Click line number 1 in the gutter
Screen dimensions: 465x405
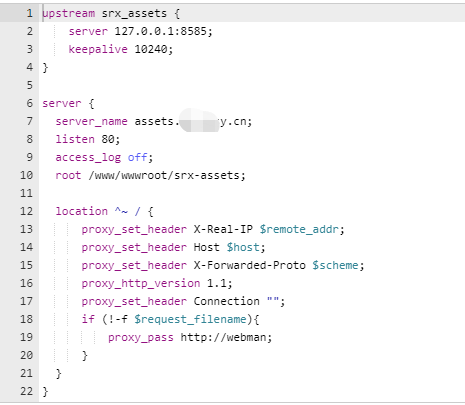pos(30,13)
